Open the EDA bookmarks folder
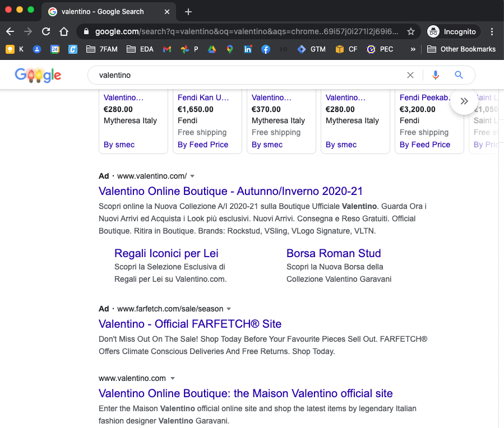Screen dimensions: 504x428 point(140,49)
